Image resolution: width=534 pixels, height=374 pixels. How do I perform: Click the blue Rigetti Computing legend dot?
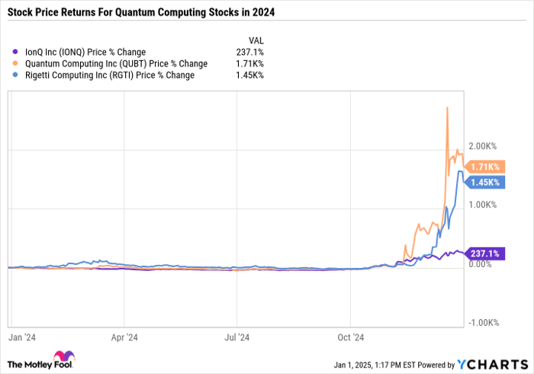(x=15, y=75)
